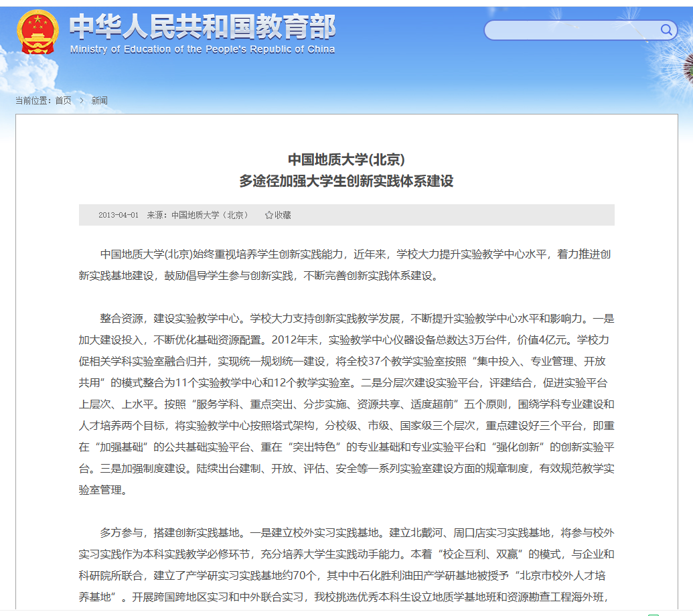Click the 收藏 favorite text link

[x=283, y=215]
